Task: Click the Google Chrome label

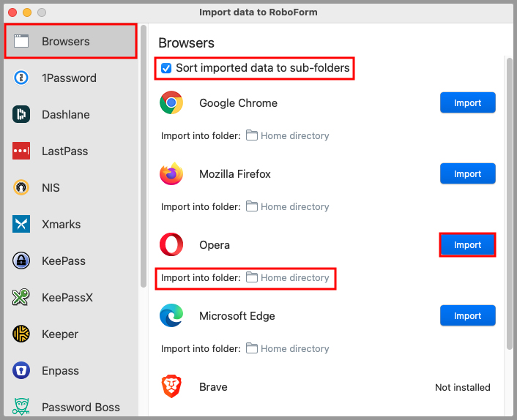Action: coord(238,103)
